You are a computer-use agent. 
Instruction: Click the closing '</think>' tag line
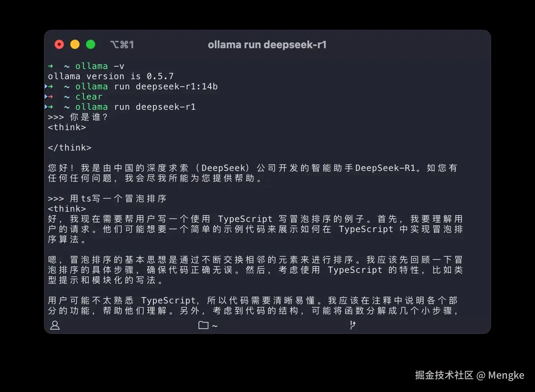(69, 148)
